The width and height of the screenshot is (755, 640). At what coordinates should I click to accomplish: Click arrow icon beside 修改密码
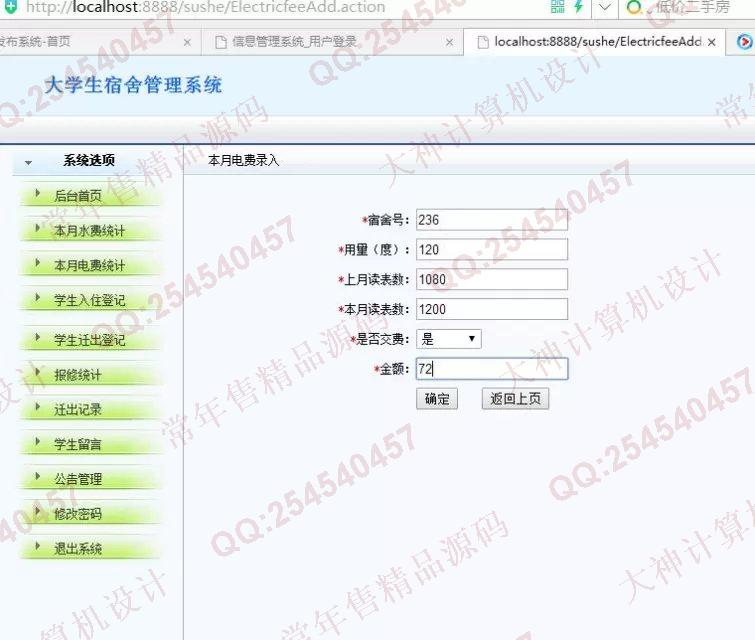[38, 510]
